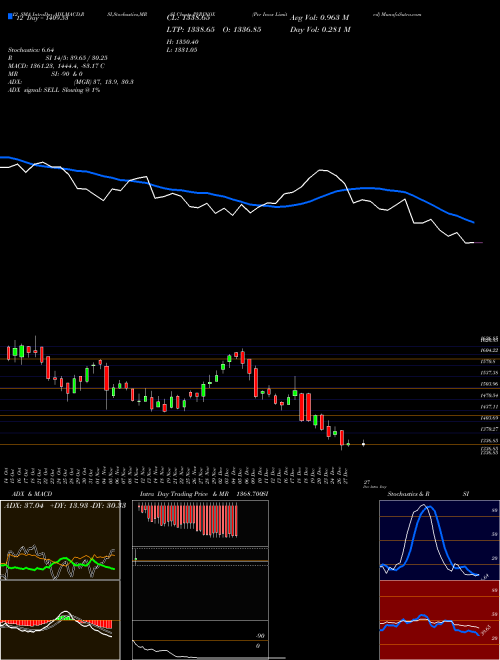Click the "Stochastics & R" panel title
The height and width of the screenshot is (660, 500).
click(409, 494)
